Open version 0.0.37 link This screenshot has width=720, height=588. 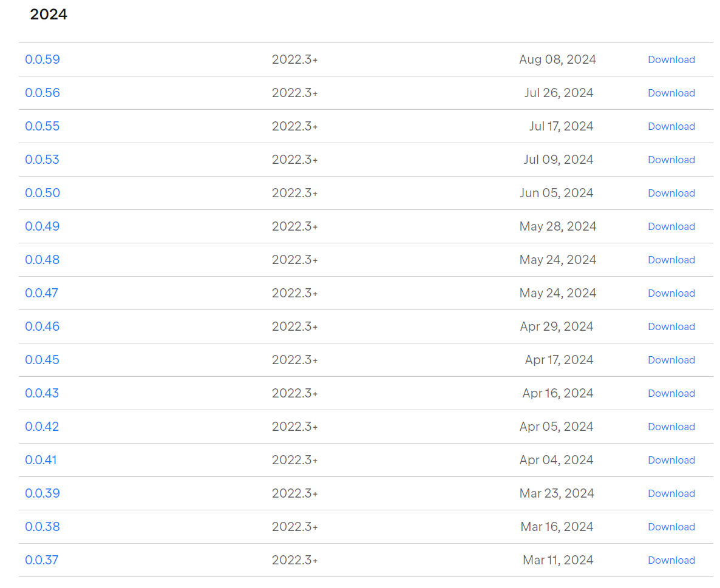point(42,560)
